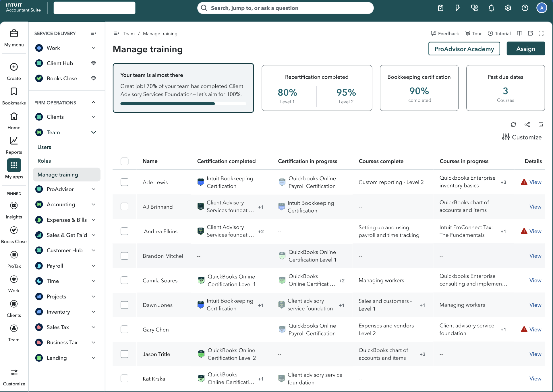The width and height of the screenshot is (553, 392).
Task: Open Reports from the left navigation
Action: (x=14, y=145)
